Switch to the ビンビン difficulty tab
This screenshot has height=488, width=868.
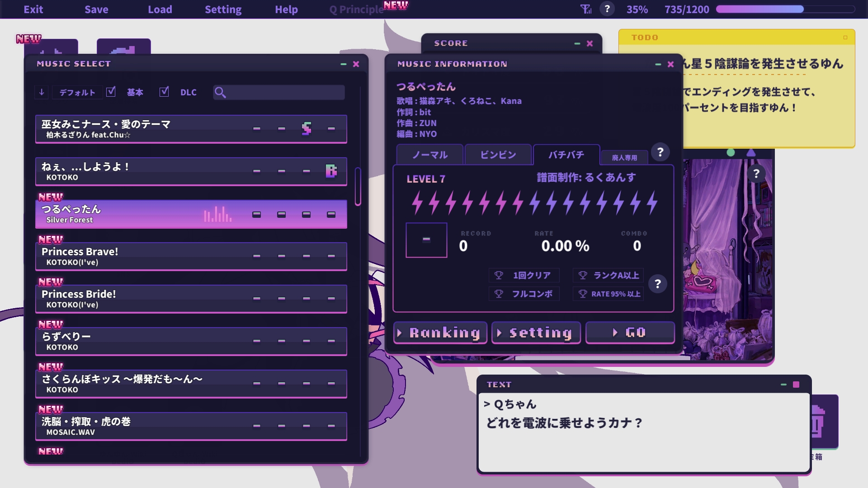[x=498, y=155]
